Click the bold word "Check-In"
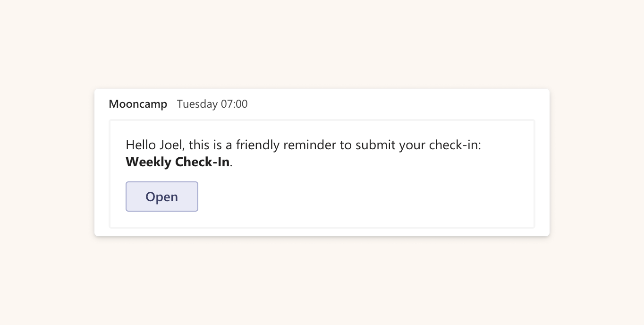The image size is (644, 325). [x=202, y=162]
